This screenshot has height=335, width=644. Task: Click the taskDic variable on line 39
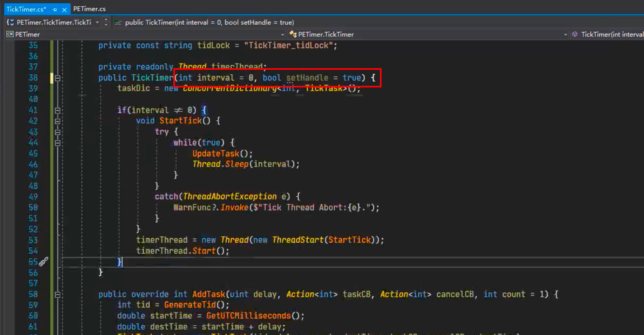click(x=133, y=88)
